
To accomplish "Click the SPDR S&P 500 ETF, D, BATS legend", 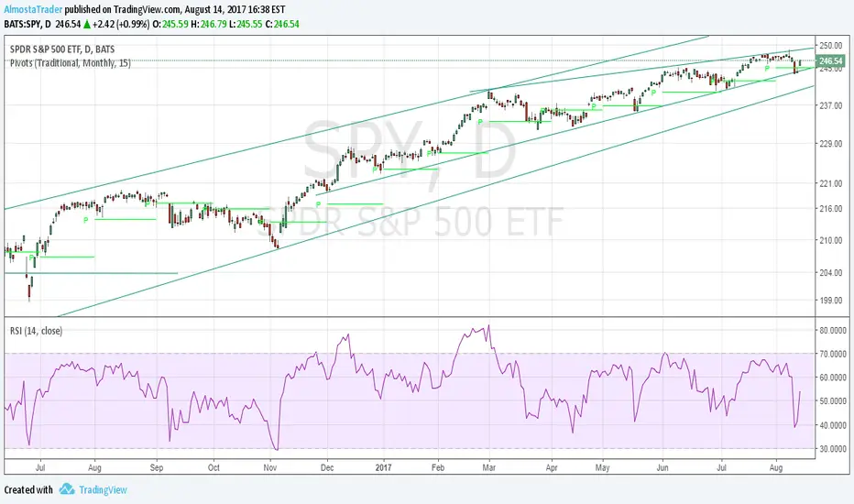I will tap(62, 49).
